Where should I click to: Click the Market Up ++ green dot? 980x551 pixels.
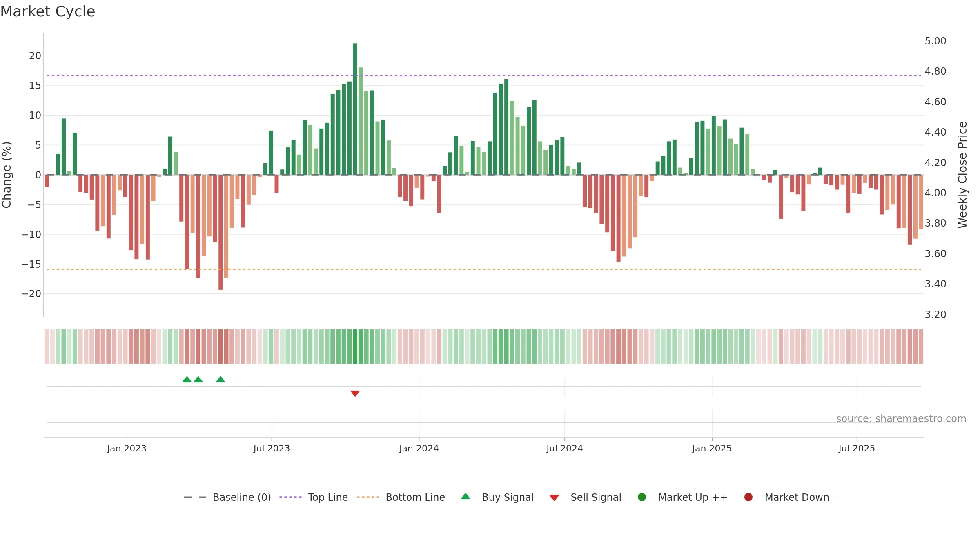click(642, 497)
